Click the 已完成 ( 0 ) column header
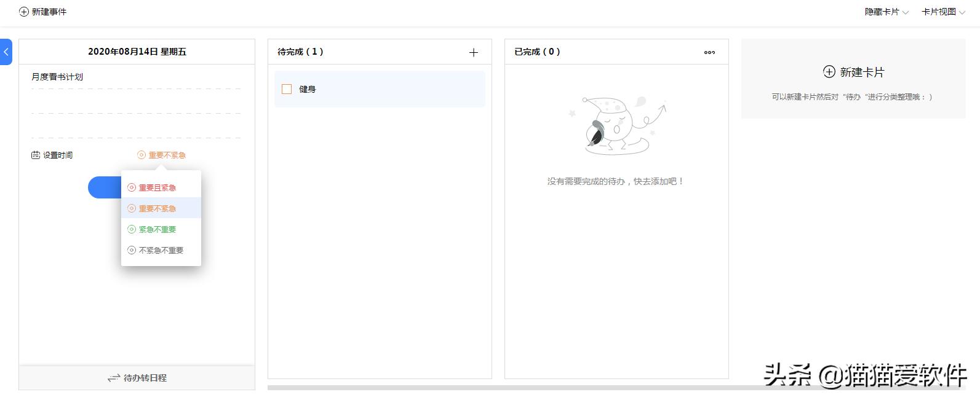980x400 pixels. pos(537,52)
